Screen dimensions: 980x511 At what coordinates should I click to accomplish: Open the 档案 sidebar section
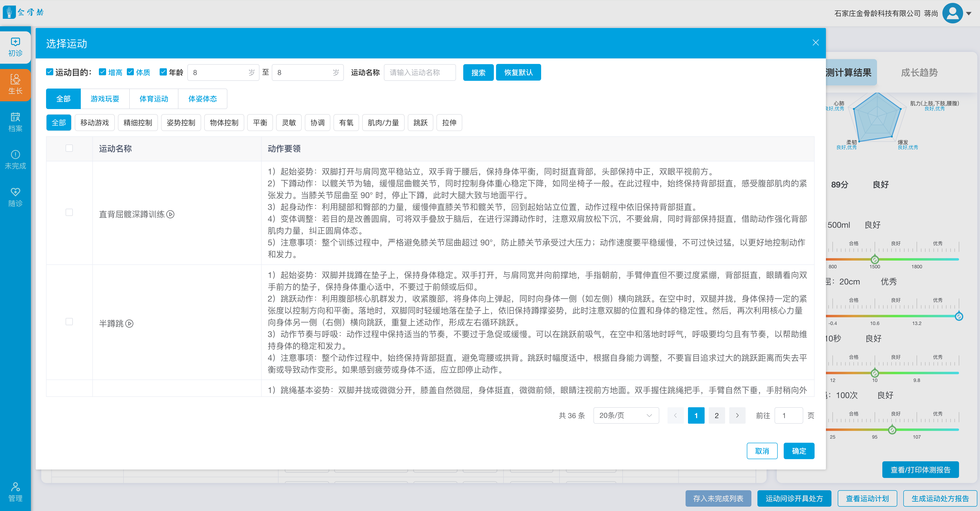pos(15,122)
